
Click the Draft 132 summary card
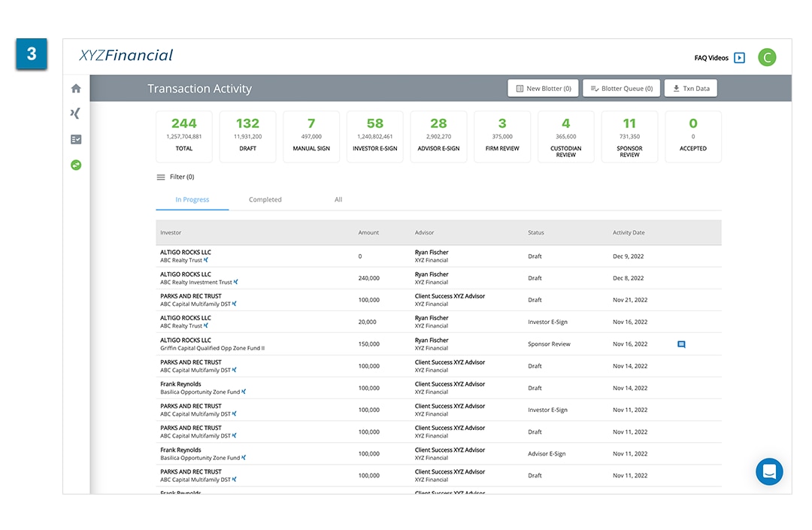(x=247, y=136)
